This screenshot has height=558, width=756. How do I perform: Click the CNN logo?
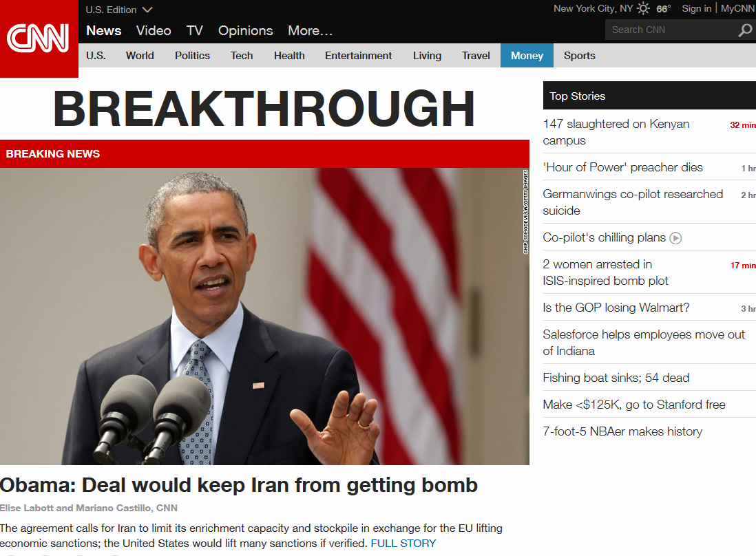click(x=39, y=38)
